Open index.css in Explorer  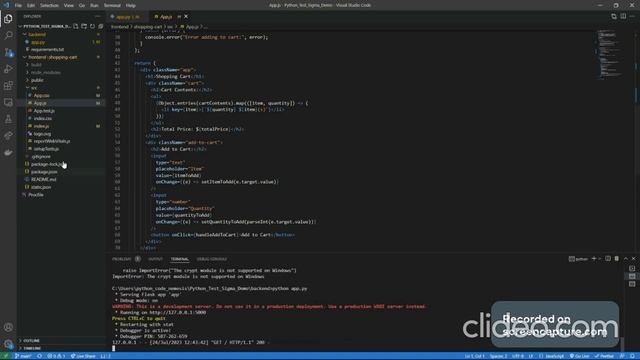(x=61, y=118)
